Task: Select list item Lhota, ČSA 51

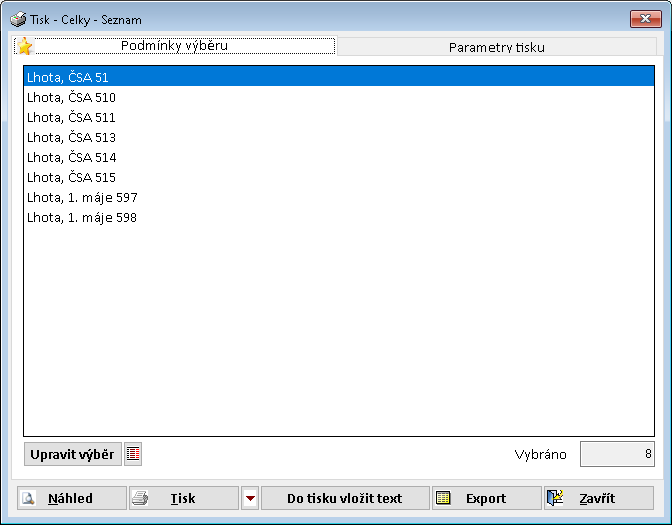Action: click(68, 77)
